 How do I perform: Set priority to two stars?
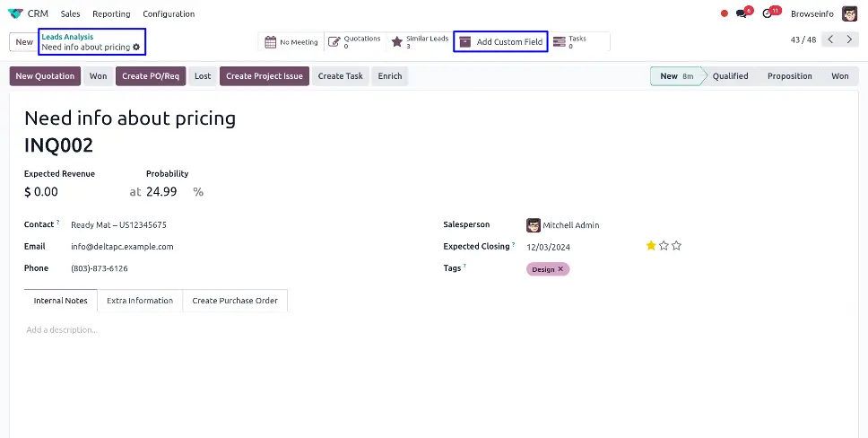pos(664,245)
